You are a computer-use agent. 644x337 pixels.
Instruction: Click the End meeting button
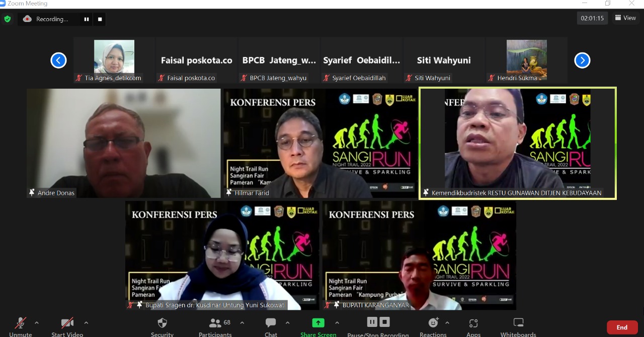tap(622, 327)
